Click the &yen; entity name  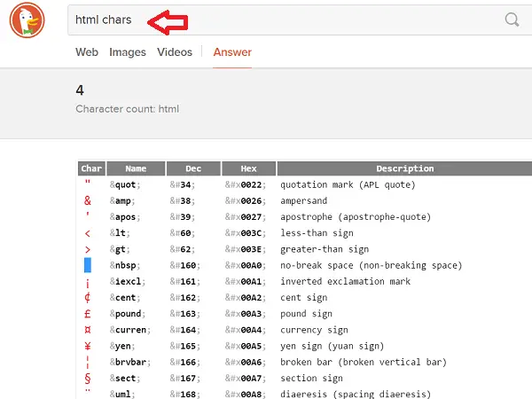[x=122, y=346]
